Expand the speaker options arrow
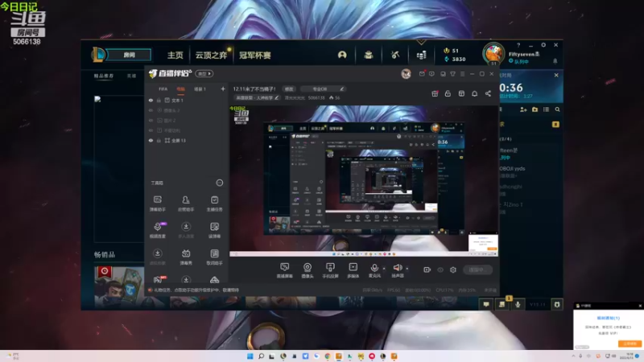The image size is (644, 362). tap(407, 269)
